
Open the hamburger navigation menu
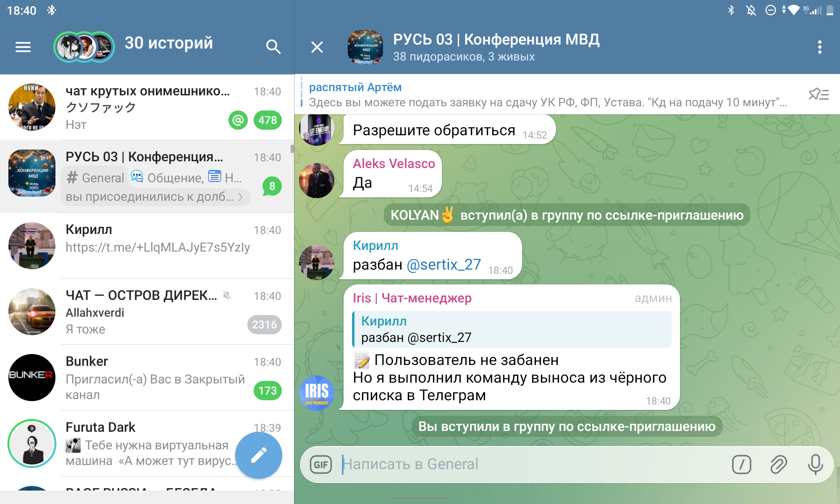(23, 47)
